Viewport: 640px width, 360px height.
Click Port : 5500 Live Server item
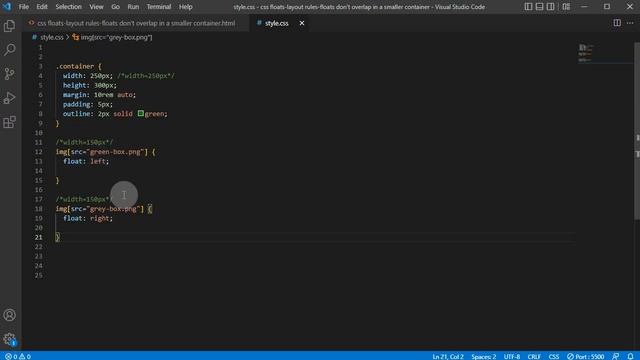click(x=586, y=356)
